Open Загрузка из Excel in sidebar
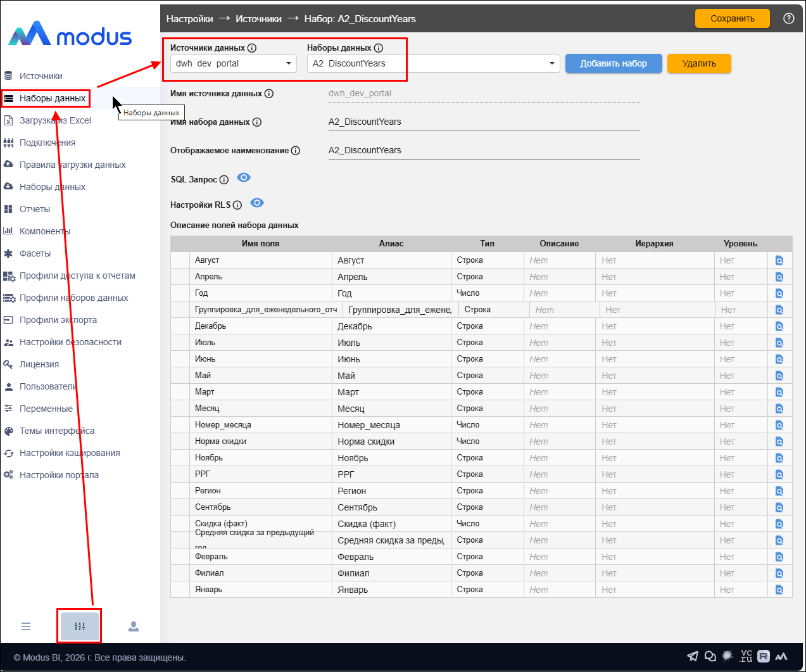 tap(55, 120)
